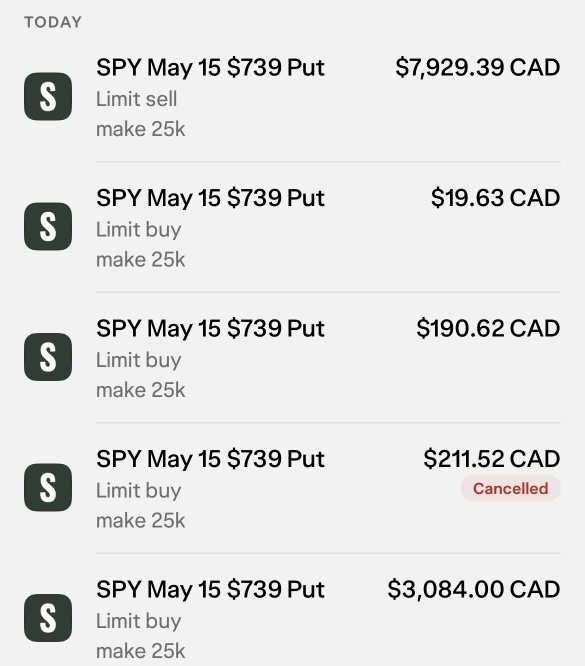Image resolution: width=585 pixels, height=666 pixels.
Task: Tap SPY icon beside cancelled $211.52 order
Action: (48, 487)
